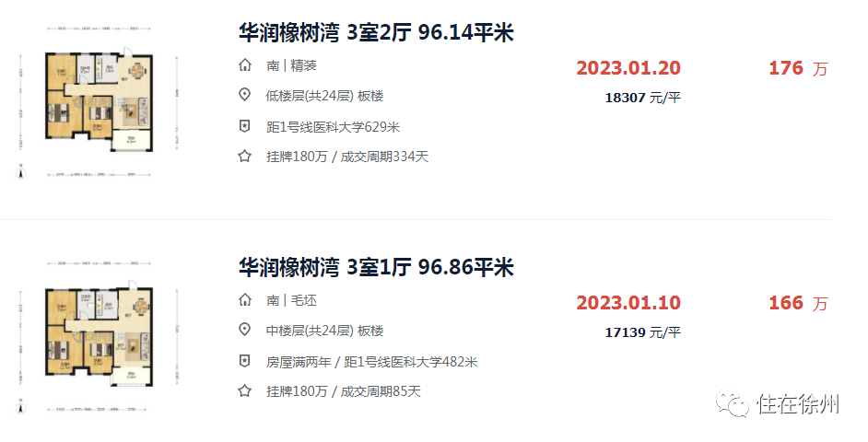Click the 2023.01.20 transaction date
The height and width of the screenshot is (442, 868).
[x=628, y=68]
